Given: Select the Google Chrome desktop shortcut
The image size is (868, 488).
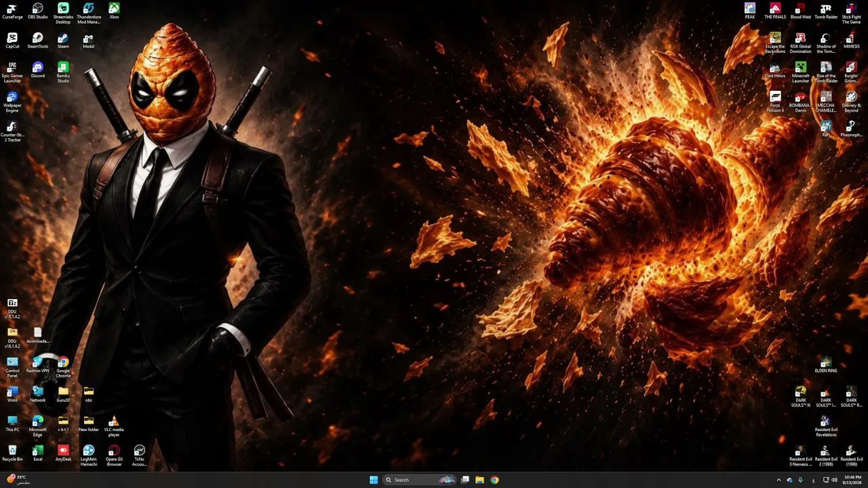Looking at the screenshot, I should 63,367.
